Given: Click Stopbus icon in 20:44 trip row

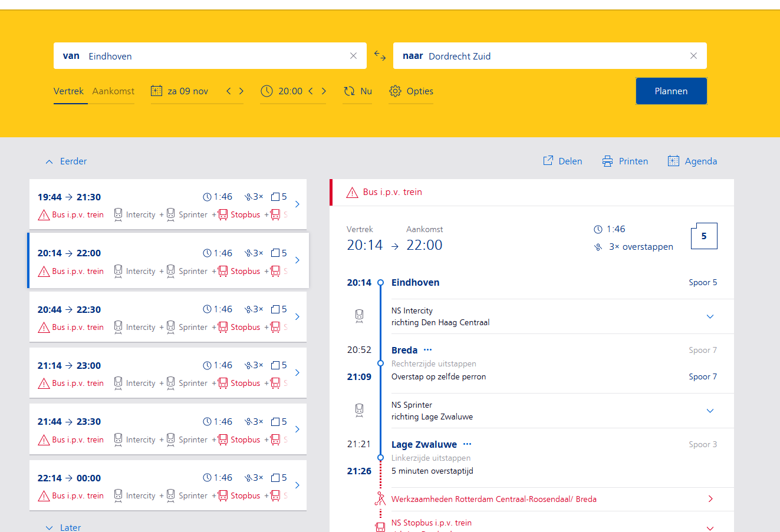Looking at the screenshot, I should click(223, 327).
